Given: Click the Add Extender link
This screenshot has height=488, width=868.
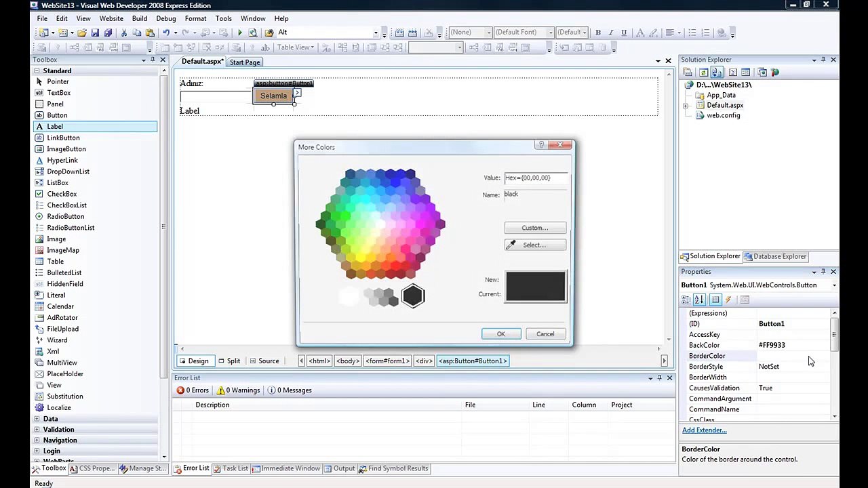Looking at the screenshot, I should [705, 430].
